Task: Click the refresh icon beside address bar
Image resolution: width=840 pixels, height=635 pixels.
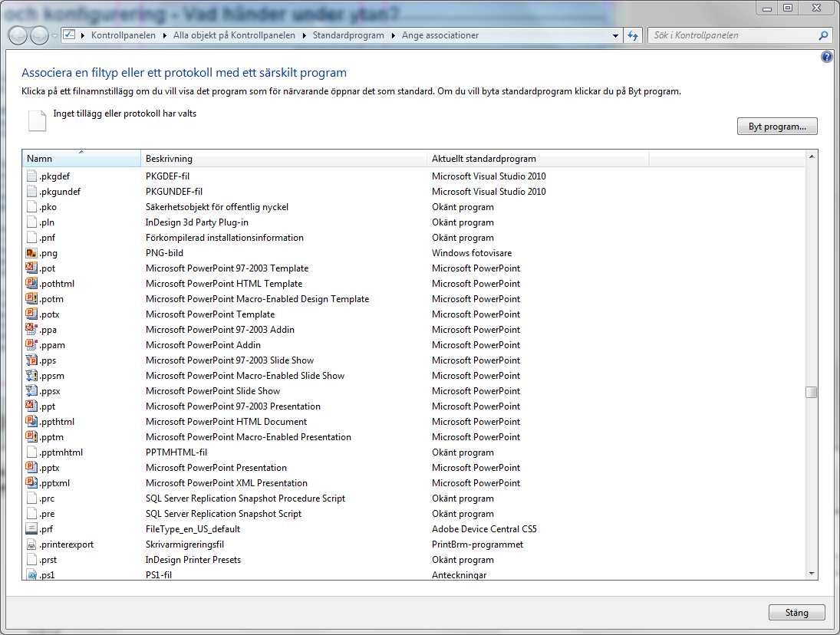Action: 633,35
